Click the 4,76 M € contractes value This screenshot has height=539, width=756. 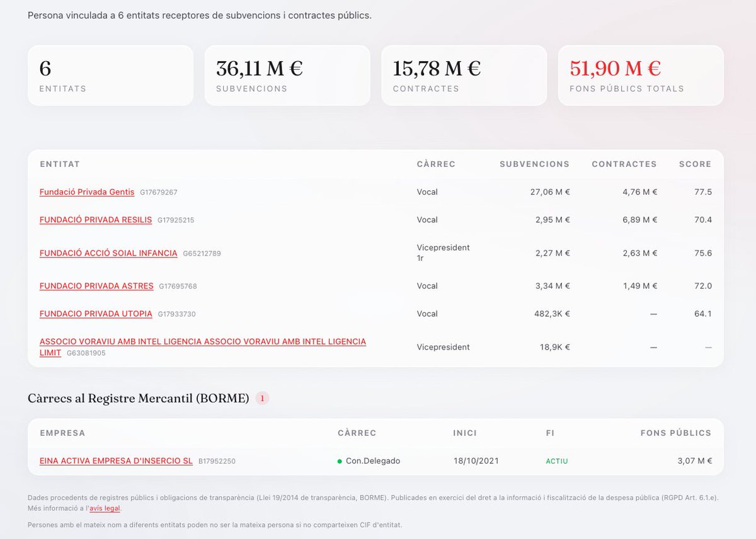639,192
